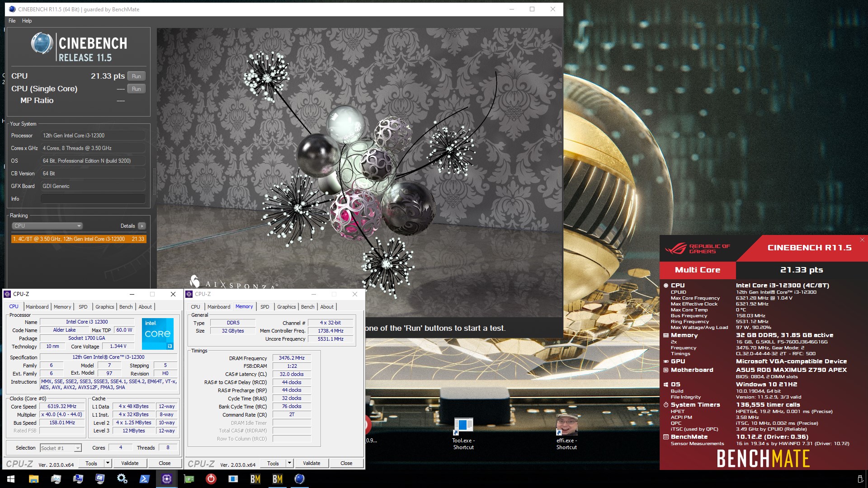Click the Cinebench logo sphere
The image size is (868, 488).
(42, 44)
